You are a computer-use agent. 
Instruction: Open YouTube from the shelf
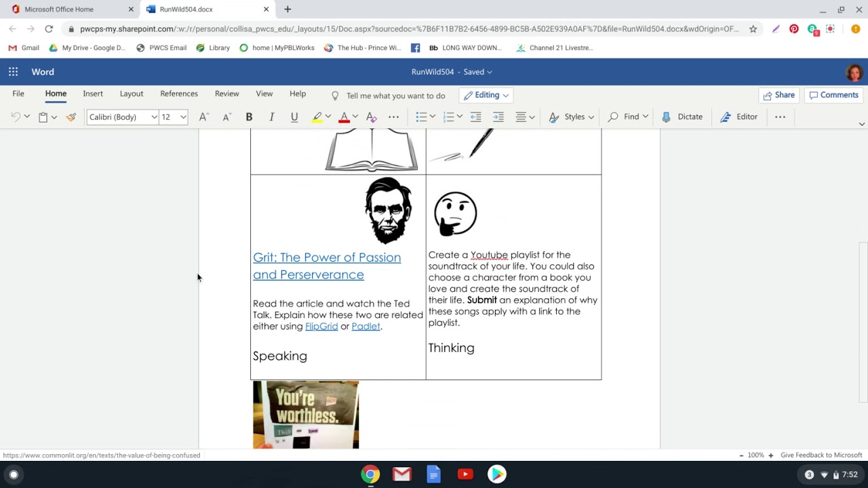pyautogui.click(x=465, y=474)
